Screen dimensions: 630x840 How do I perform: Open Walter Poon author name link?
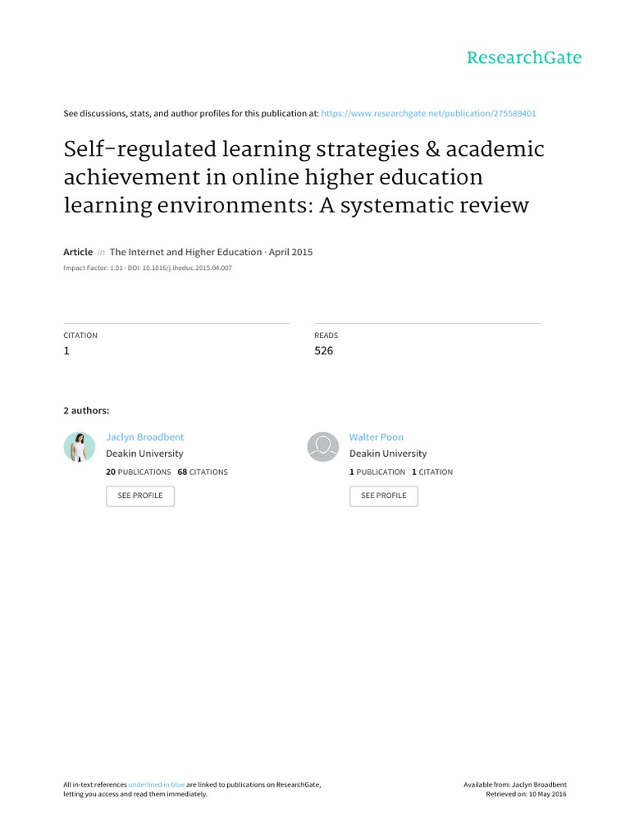pyautogui.click(x=377, y=437)
